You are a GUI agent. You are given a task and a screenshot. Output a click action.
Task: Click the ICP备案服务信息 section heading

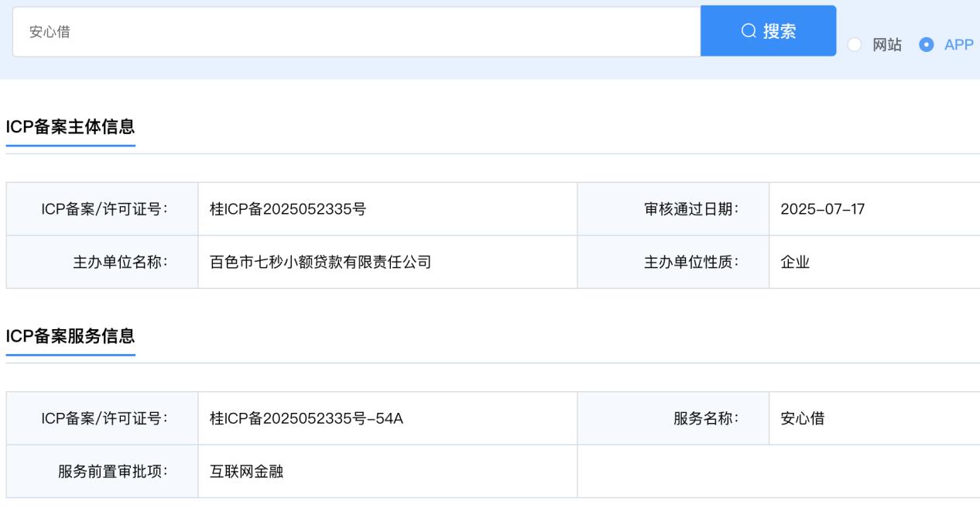[70, 336]
